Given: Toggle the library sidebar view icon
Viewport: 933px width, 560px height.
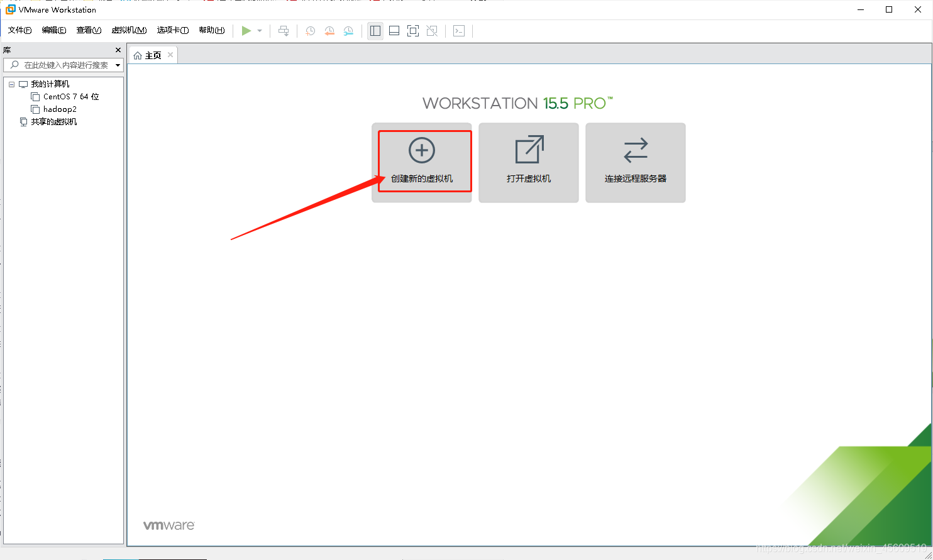Looking at the screenshot, I should pyautogui.click(x=375, y=31).
